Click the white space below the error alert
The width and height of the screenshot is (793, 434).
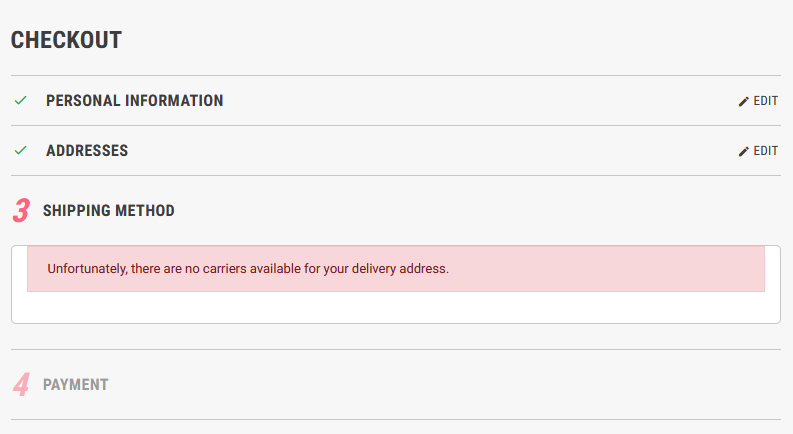[395, 307]
